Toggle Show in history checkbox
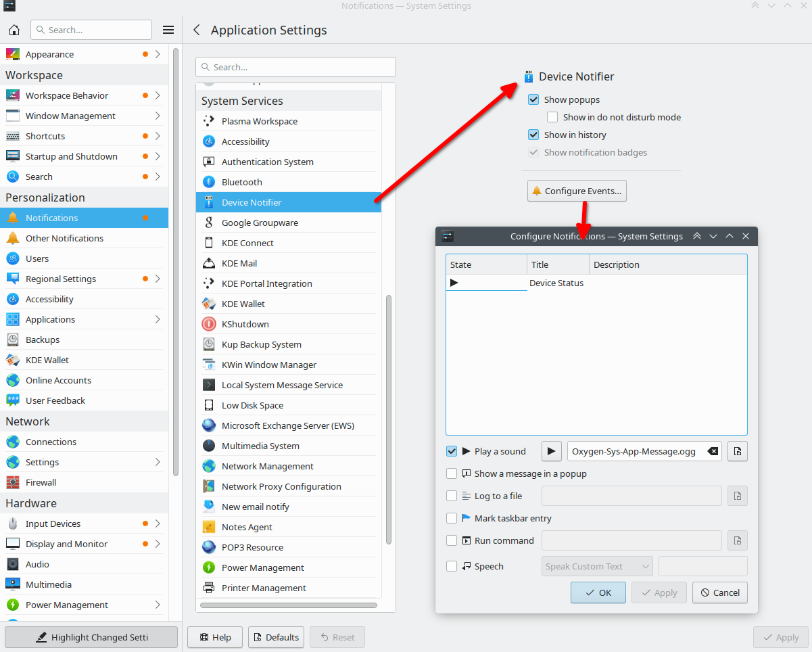 tap(533, 135)
